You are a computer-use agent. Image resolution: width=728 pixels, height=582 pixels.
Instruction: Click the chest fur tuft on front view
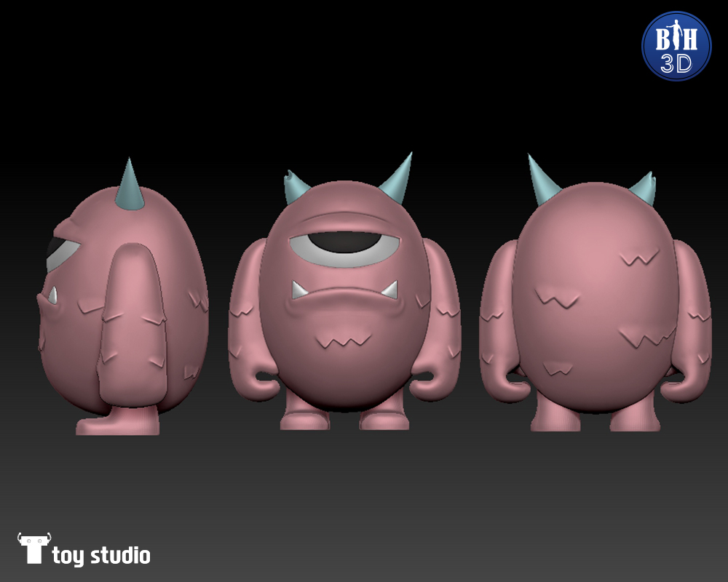click(x=342, y=340)
